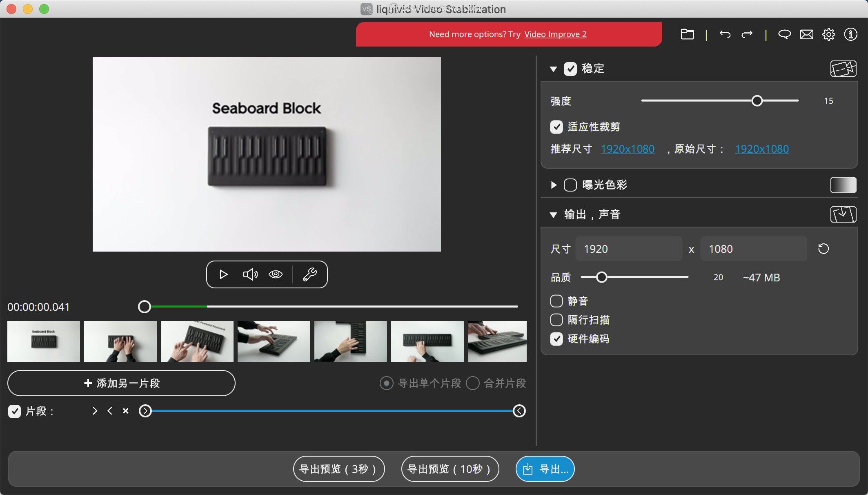Collapse the 输出，声音 section triangle

pyautogui.click(x=553, y=215)
